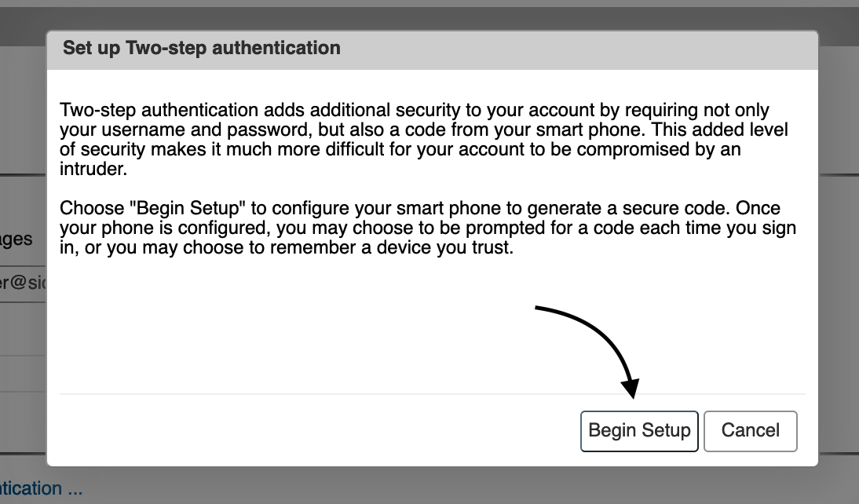The image size is (859, 504).
Task: Select the dimmed email address field behind the dialog
Action: pos(23,283)
